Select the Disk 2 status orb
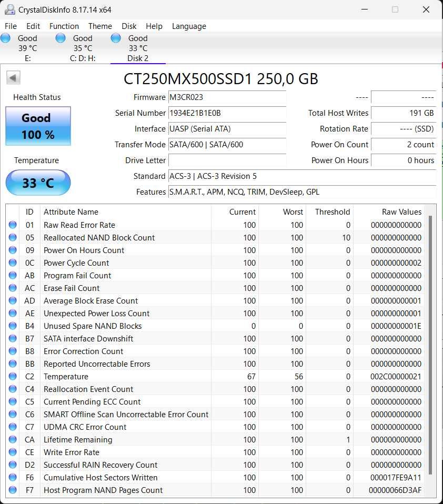 pyautogui.click(x=116, y=38)
